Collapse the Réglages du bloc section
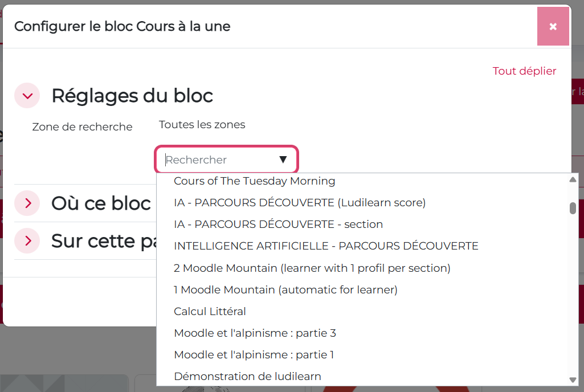 pyautogui.click(x=27, y=96)
